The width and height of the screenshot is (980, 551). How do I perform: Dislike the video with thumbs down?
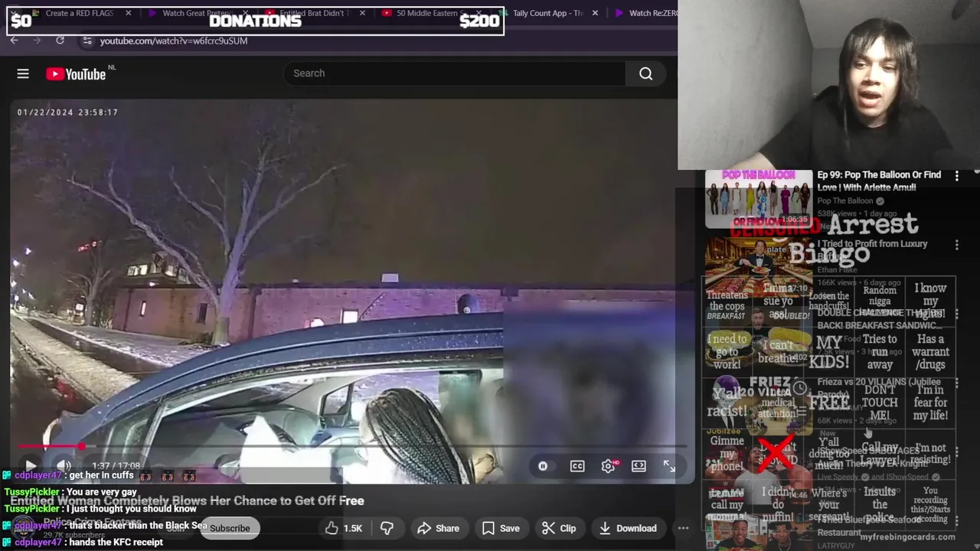click(387, 528)
